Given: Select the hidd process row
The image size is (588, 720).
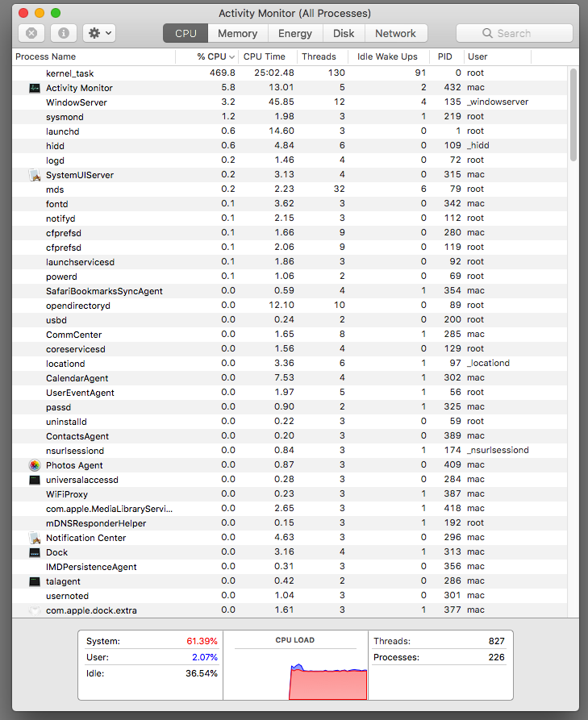Looking at the screenshot, I should tap(290, 146).
